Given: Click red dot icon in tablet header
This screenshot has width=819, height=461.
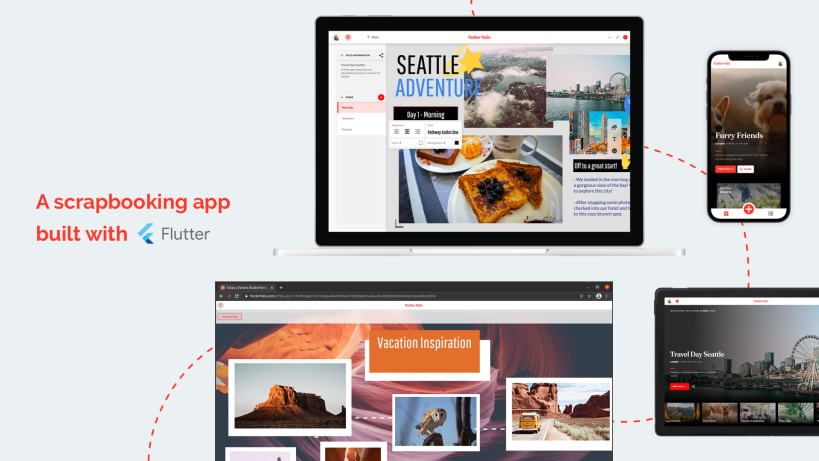Looking at the screenshot, I should 677,301.
